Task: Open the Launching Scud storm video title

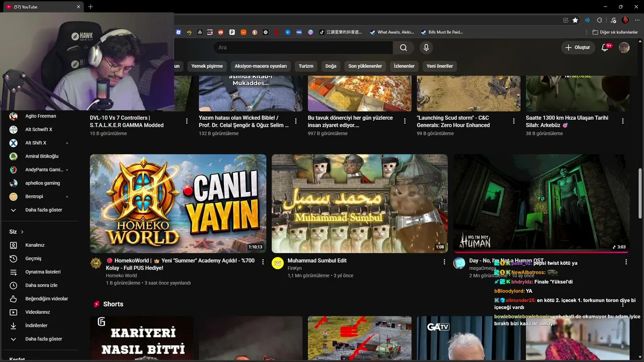Action: coord(453,121)
